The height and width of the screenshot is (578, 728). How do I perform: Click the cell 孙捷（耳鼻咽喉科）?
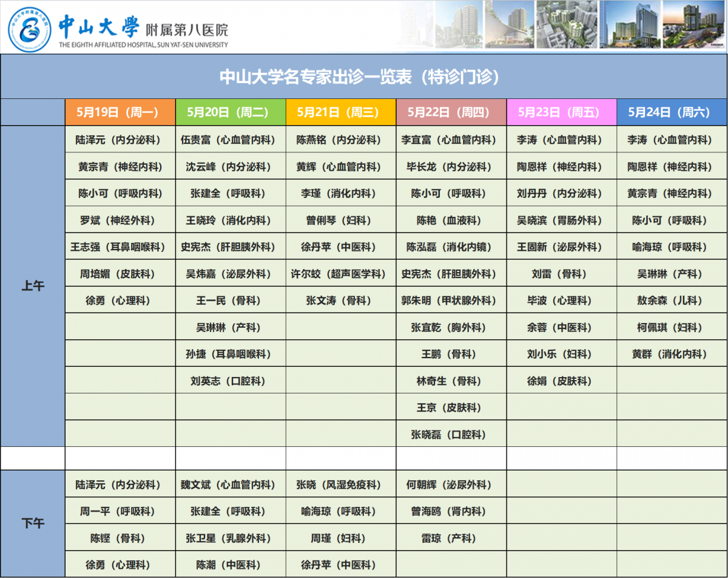pyautogui.click(x=231, y=354)
